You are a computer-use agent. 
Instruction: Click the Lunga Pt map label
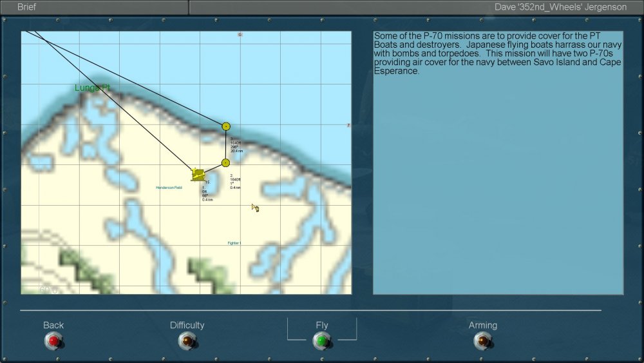click(92, 88)
